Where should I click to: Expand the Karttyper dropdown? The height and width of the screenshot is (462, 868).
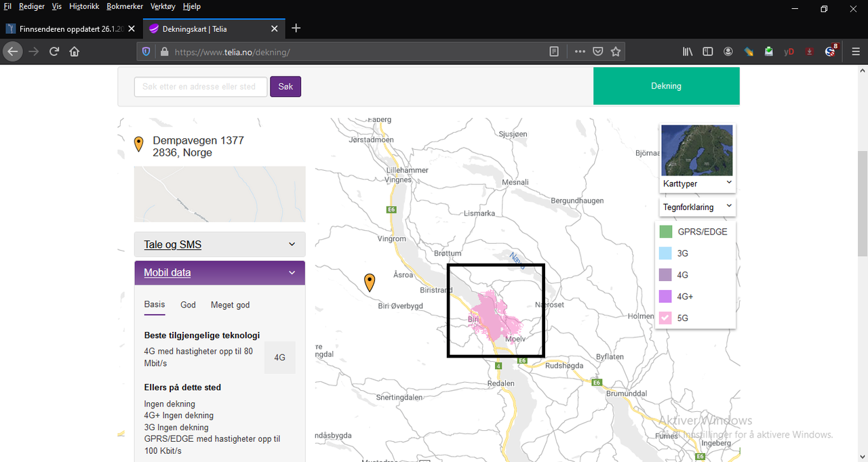tap(697, 184)
